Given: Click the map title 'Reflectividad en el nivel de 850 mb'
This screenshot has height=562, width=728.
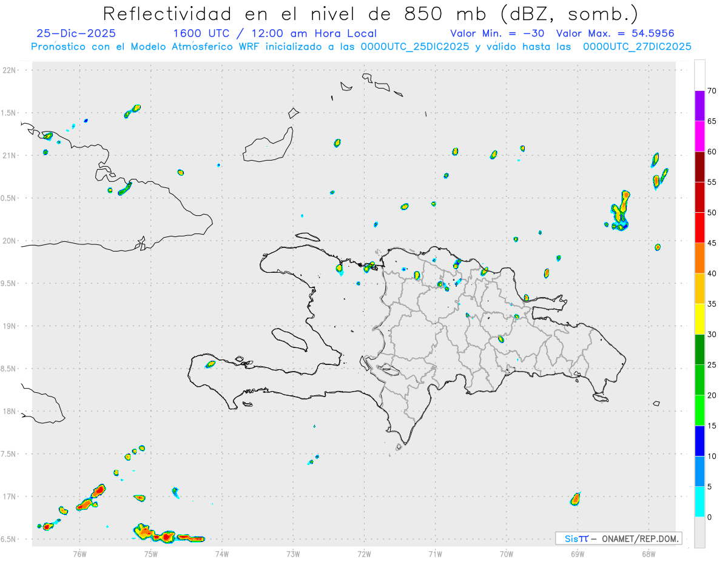Looking at the screenshot, I should (296, 13).
